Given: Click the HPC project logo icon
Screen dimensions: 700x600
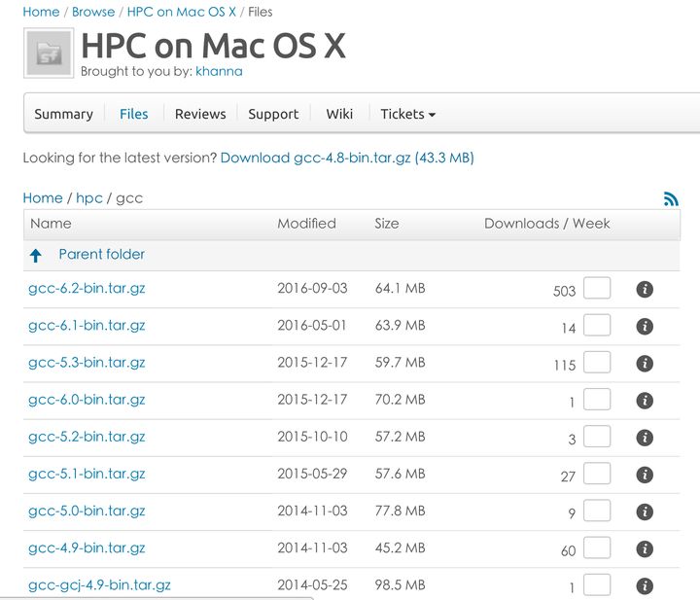Looking at the screenshot, I should 48,54.
